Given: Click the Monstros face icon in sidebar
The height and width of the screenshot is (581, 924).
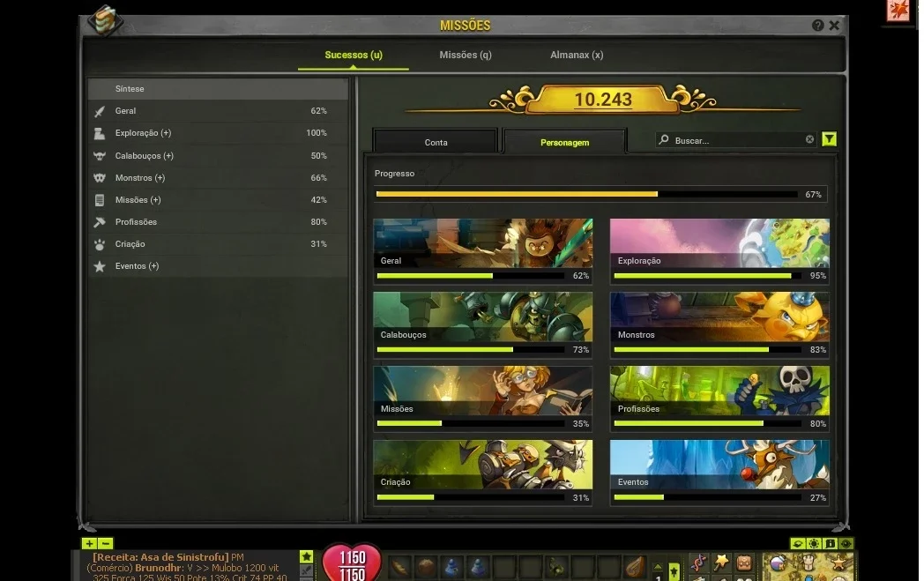Looking at the screenshot, I should pyautogui.click(x=100, y=177).
